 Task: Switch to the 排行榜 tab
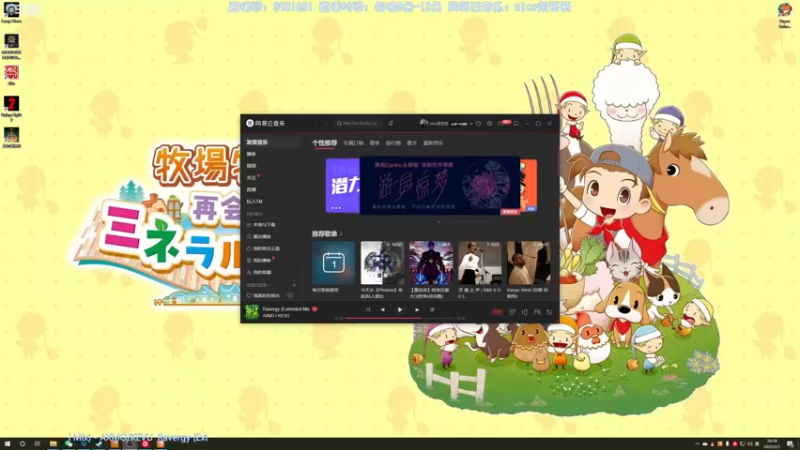click(393, 143)
